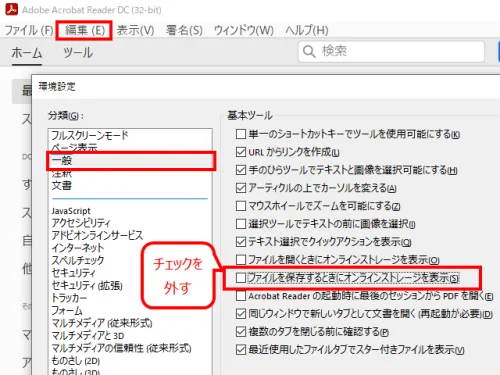Select ページ表示 category
500x375 pixels.
[x=74, y=147]
